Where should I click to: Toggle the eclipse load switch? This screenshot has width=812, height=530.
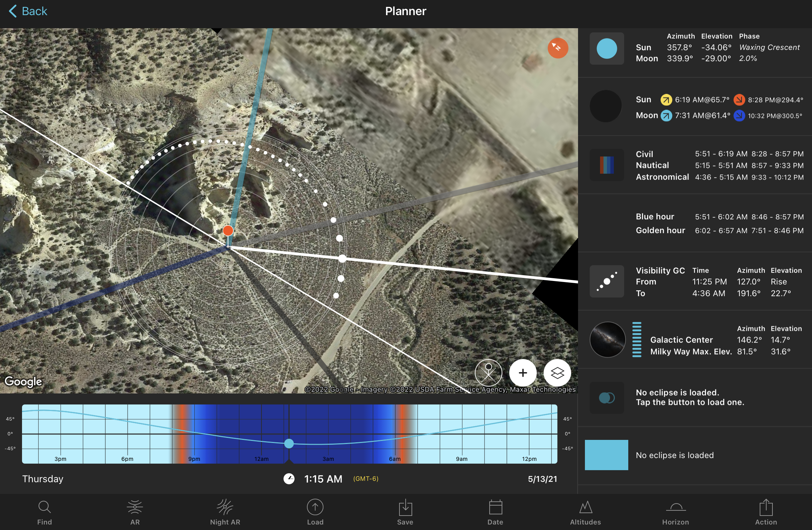607,398
